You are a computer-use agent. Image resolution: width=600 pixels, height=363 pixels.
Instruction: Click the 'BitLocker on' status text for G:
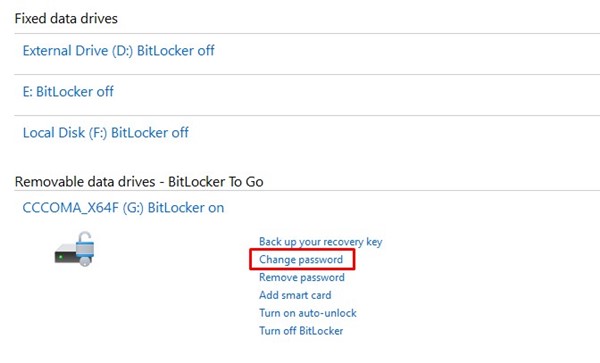(186, 208)
